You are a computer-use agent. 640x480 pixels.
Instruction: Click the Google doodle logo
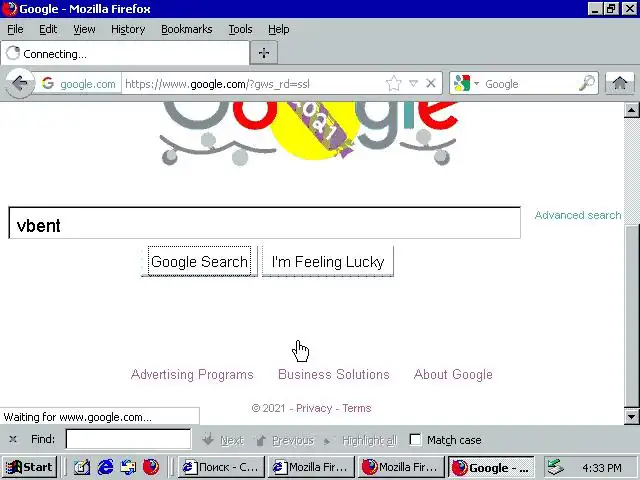(309, 133)
